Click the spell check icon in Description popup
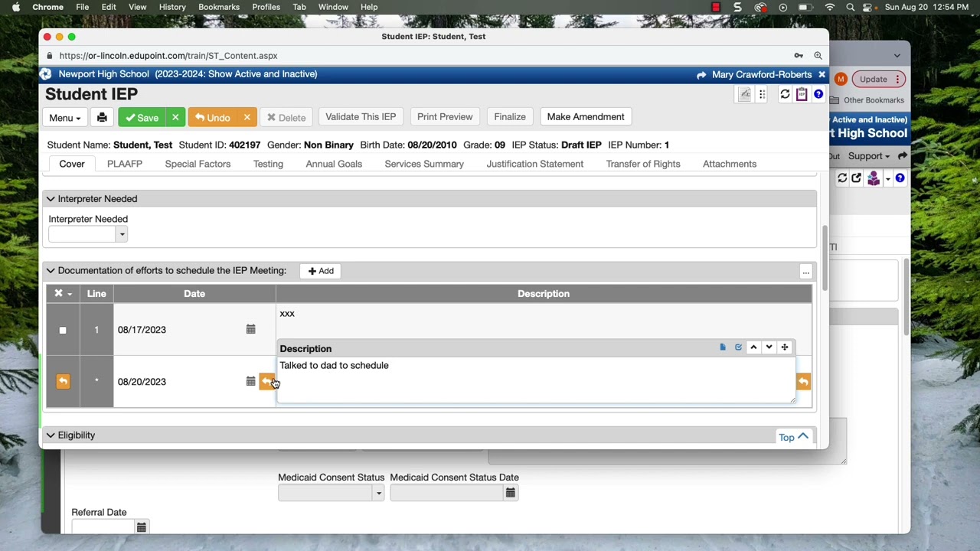Screen dimensions: 980x551 pos(738,347)
